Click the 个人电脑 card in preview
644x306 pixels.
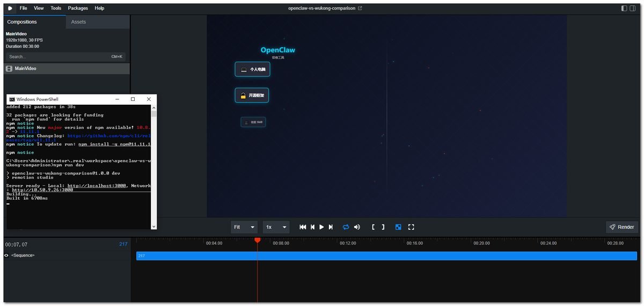point(252,69)
